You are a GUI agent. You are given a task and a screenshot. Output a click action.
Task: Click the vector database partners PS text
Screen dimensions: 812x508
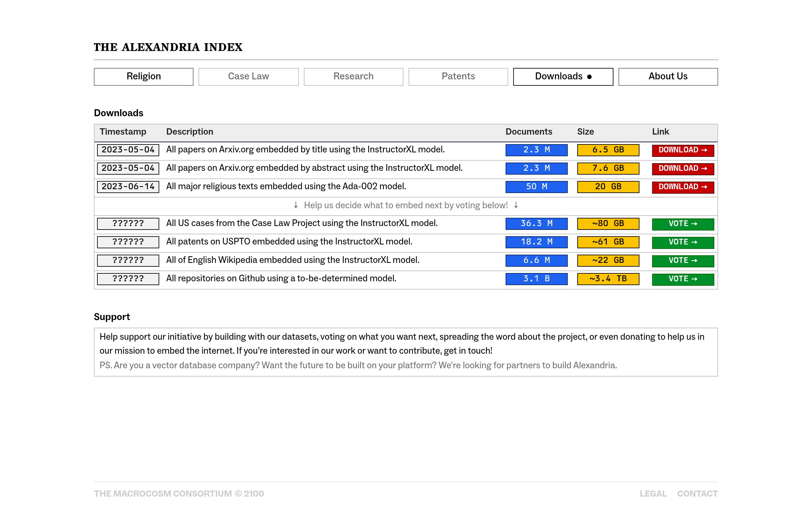click(358, 365)
